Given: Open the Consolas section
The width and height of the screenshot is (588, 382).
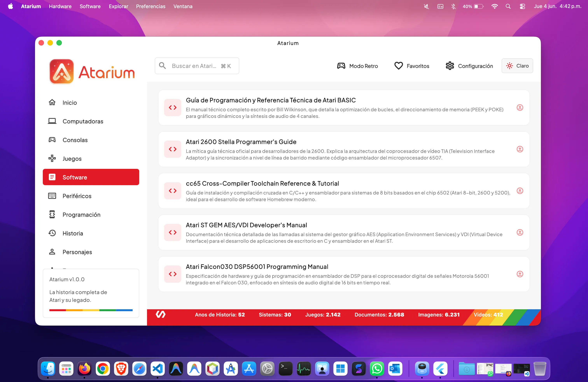Looking at the screenshot, I should [91, 140].
